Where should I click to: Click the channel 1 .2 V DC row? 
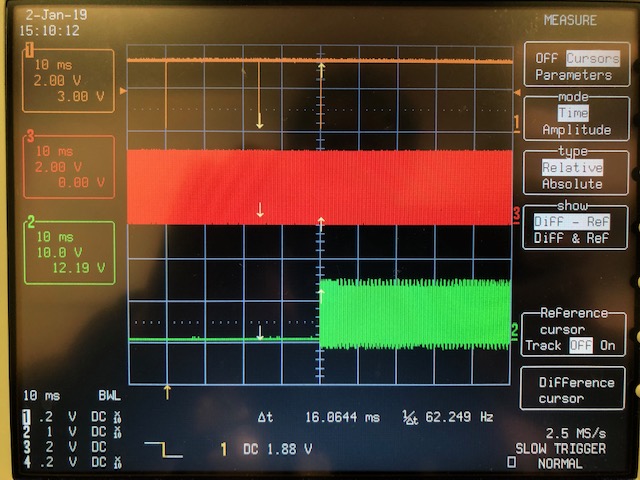[72, 417]
